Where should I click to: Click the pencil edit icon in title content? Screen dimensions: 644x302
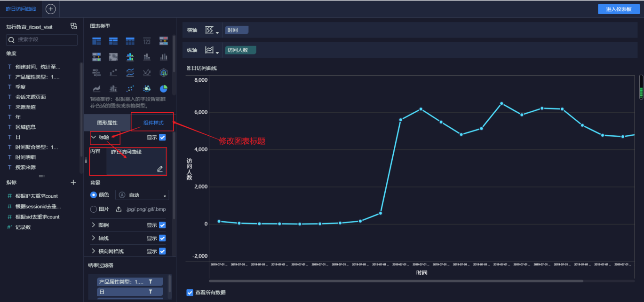[160, 169]
